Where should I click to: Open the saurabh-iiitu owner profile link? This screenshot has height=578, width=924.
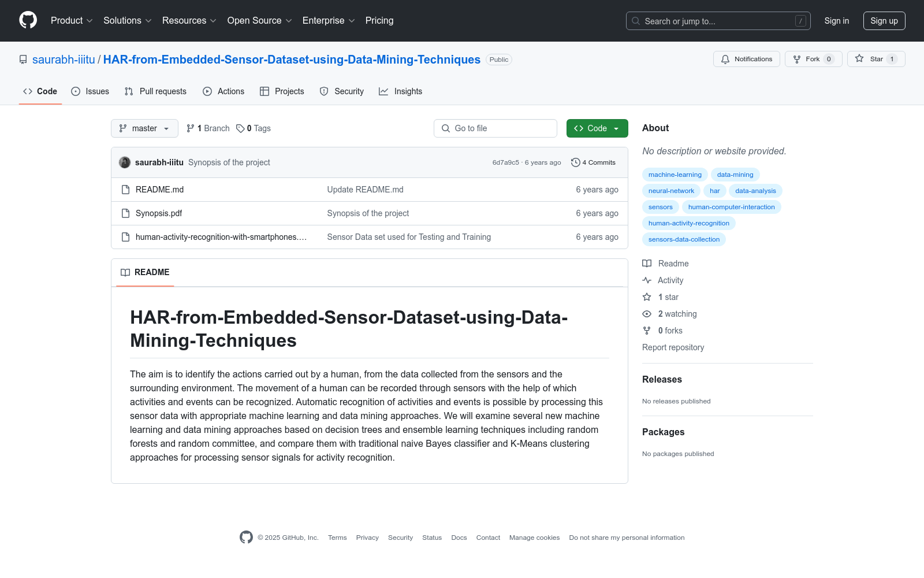[64, 60]
